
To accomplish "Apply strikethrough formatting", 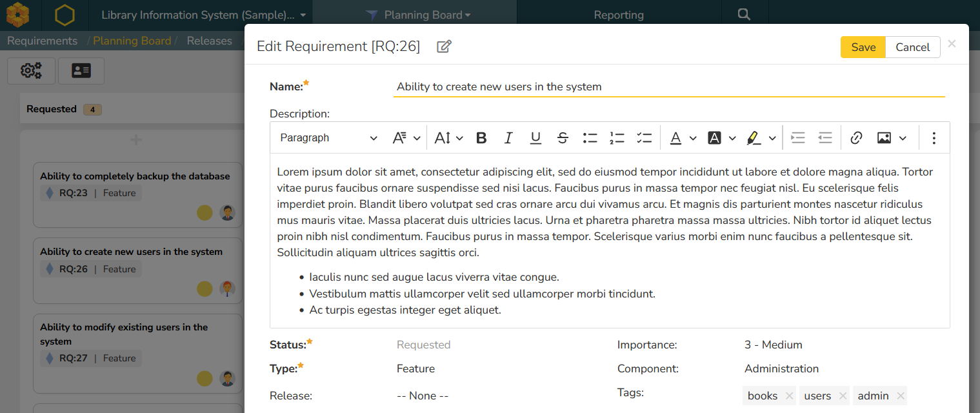I will point(563,138).
